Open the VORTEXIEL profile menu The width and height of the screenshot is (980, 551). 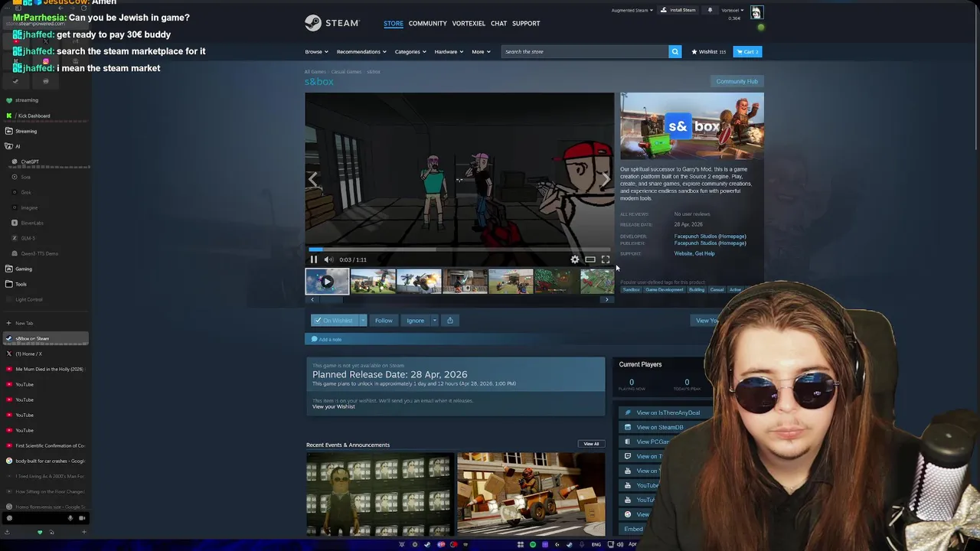click(x=469, y=23)
